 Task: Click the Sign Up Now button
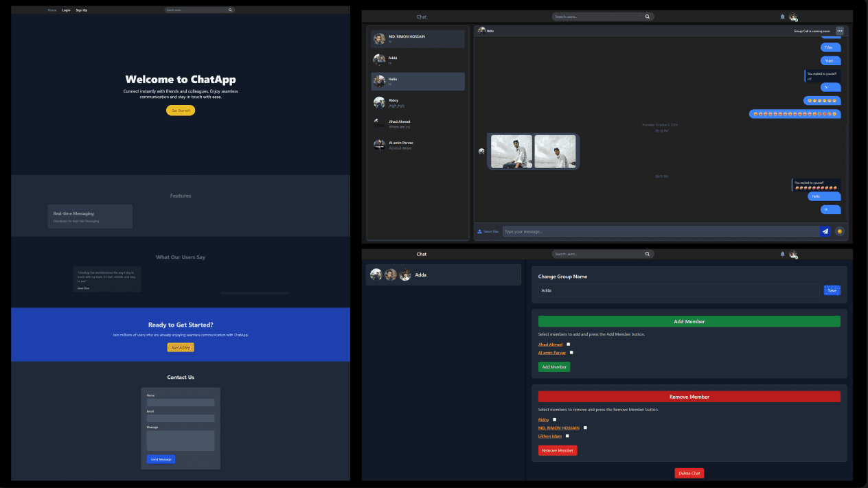pos(181,347)
